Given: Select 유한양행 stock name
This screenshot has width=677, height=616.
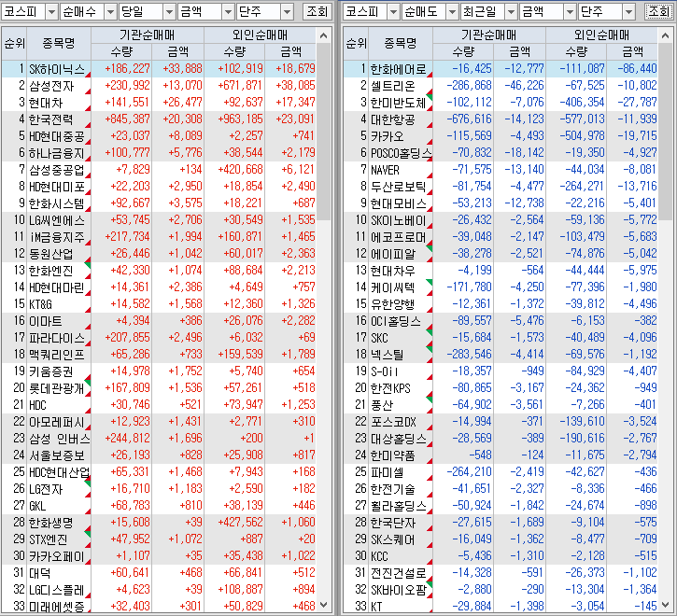Looking at the screenshot, I should point(393,305).
